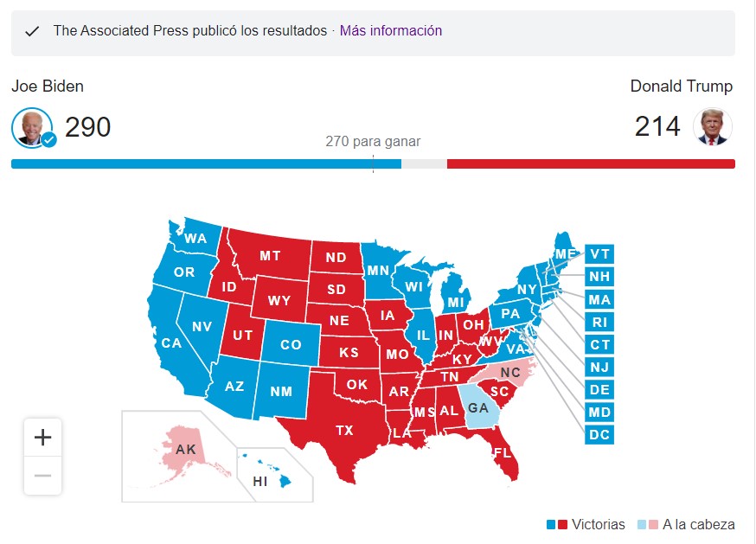Image resolution: width=756 pixels, height=544 pixels.
Task: Click Alaska in the inset map
Action: click(x=186, y=450)
